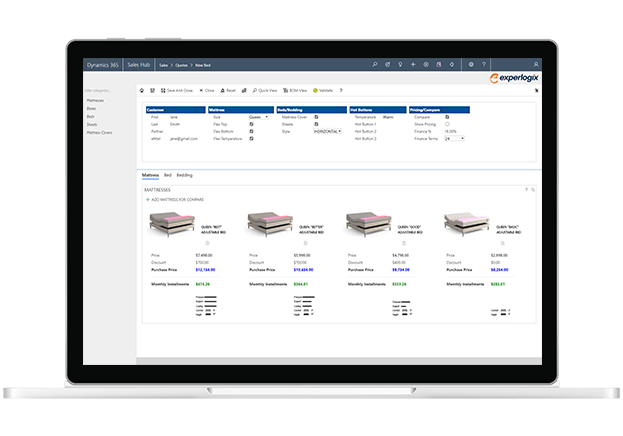
Task: Click the pin icon at the toolbar's right end
Action: point(536,91)
